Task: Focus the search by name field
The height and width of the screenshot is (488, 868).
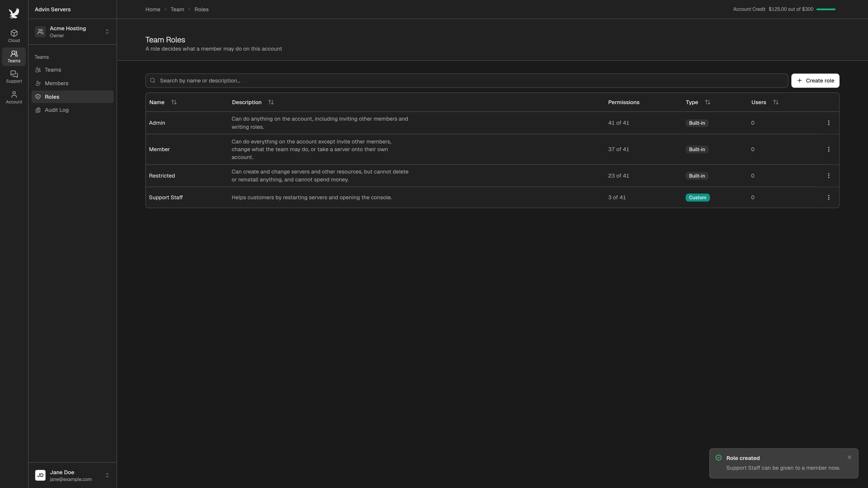Action: tap(467, 80)
